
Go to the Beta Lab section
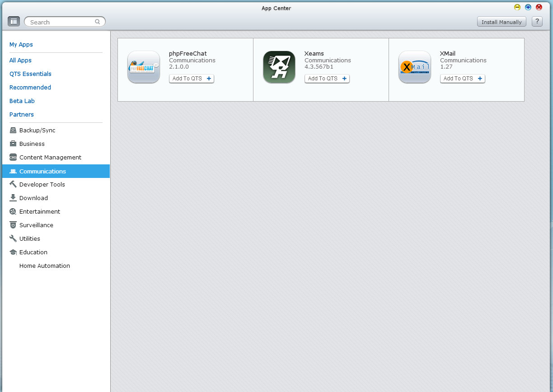pyautogui.click(x=22, y=101)
